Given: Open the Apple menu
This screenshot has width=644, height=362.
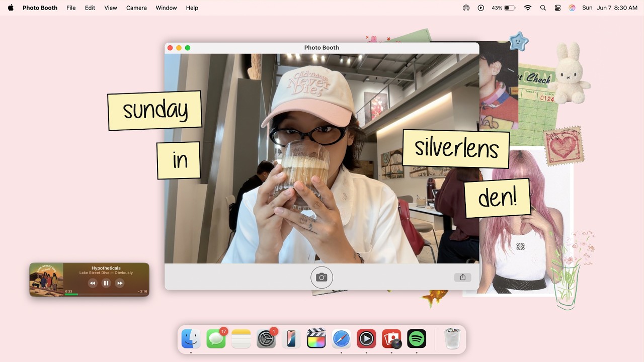Looking at the screenshot, I should tap(11, 8).
